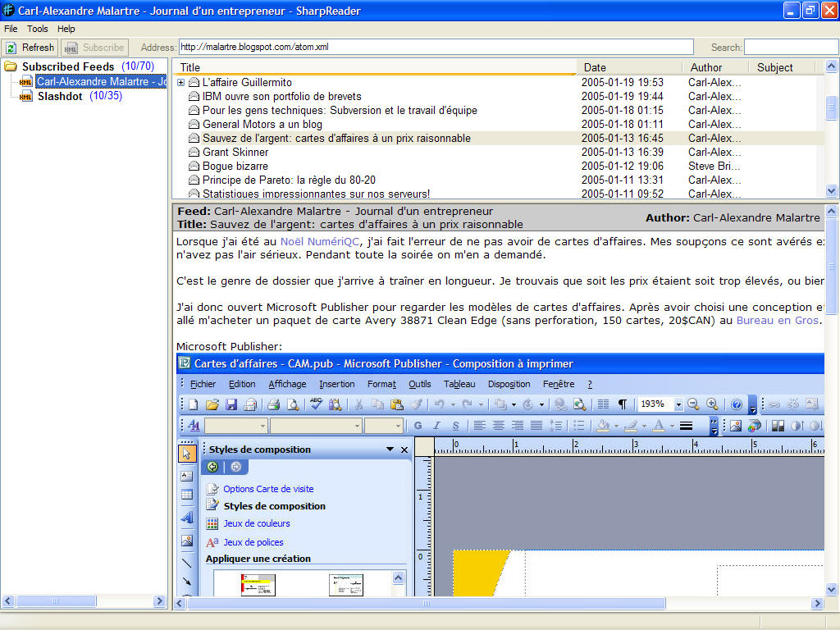Expand the L'affaire Guillermito thread
Viewport: 840px width, 630px height.
coord(181,83)
